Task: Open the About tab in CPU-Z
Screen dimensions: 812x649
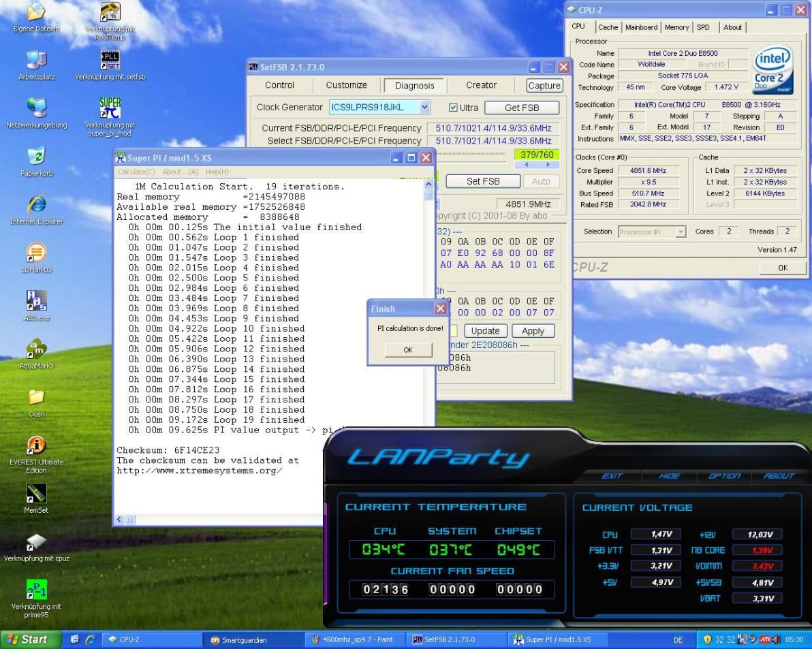Action: click(x=732, y=27)
